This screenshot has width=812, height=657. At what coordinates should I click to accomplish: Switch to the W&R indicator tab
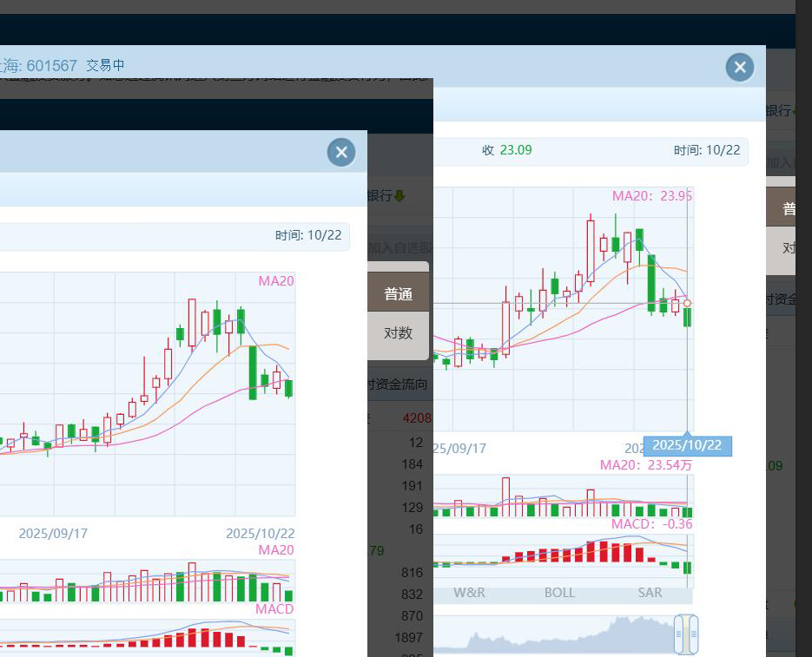[469, 592]
